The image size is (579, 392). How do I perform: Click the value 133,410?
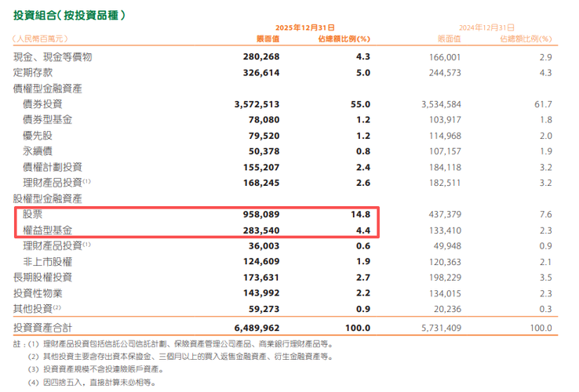[x=445, y=230]
